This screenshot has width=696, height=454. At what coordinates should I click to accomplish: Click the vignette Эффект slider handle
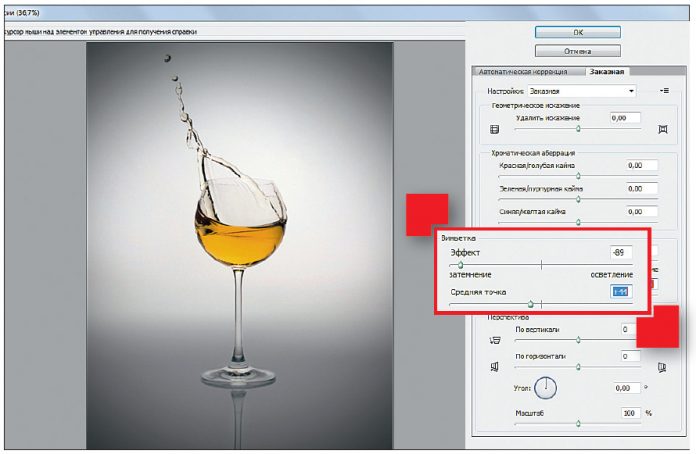[461, 265]
